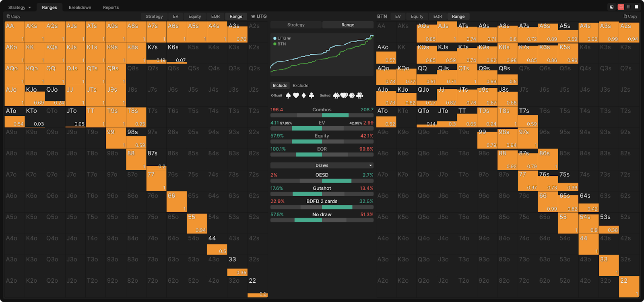
Task: Switch to grid layout view icon
Action: pos(629,7)
